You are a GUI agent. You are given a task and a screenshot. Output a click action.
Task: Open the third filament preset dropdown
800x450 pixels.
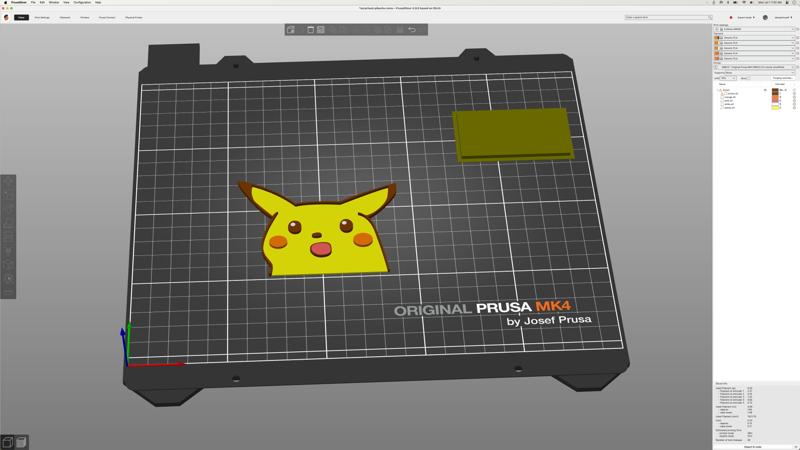click(757, 48)
